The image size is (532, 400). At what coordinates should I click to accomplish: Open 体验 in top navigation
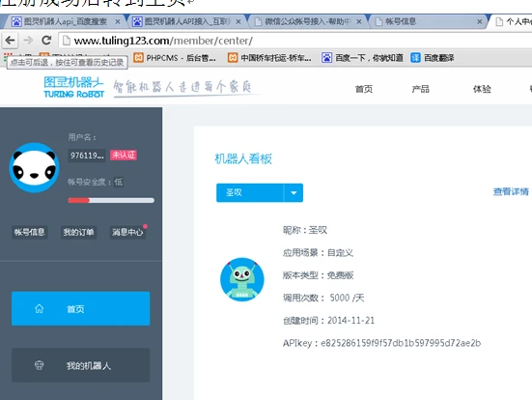(482, 89)
